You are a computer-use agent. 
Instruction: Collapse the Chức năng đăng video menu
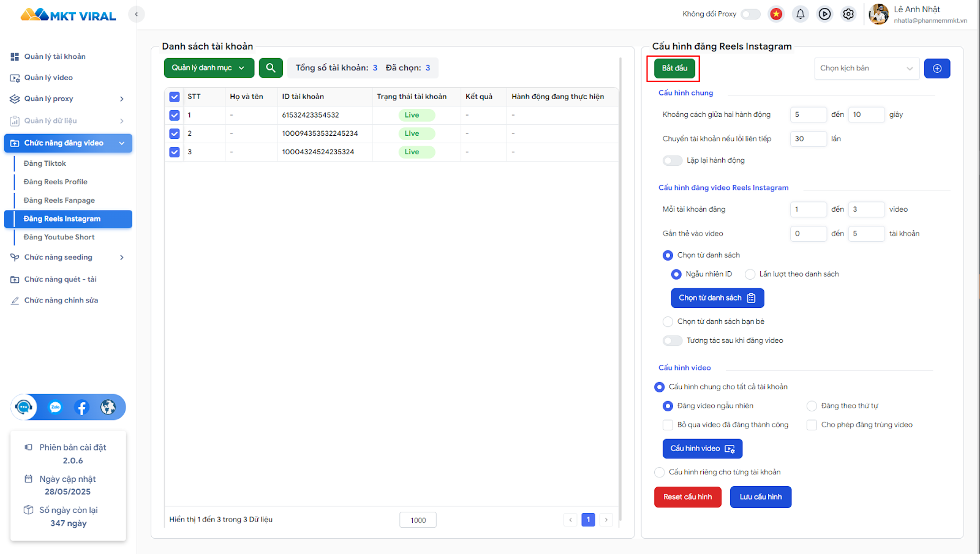click(122, 143)
